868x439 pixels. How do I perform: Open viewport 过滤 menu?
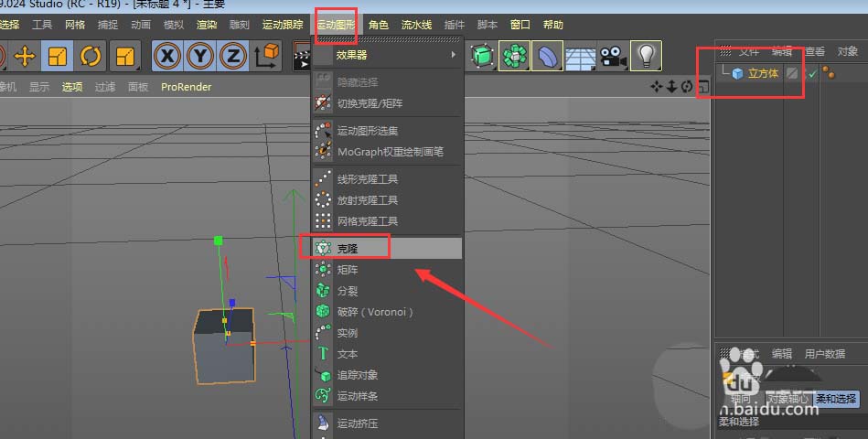[104, 87]
